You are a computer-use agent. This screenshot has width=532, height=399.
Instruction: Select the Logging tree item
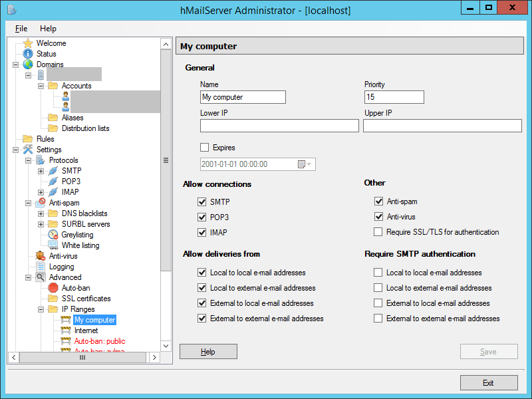tap(61, 267)
